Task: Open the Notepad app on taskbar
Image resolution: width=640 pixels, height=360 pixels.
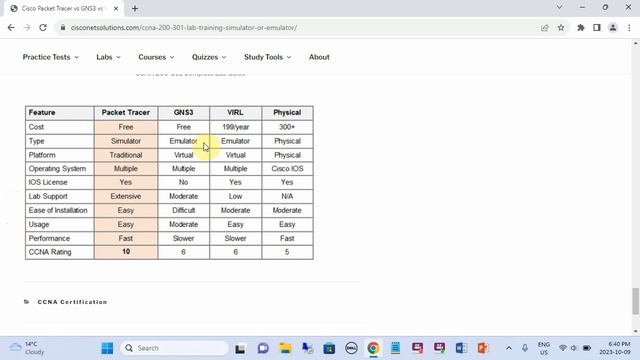Action: point(395,348)
